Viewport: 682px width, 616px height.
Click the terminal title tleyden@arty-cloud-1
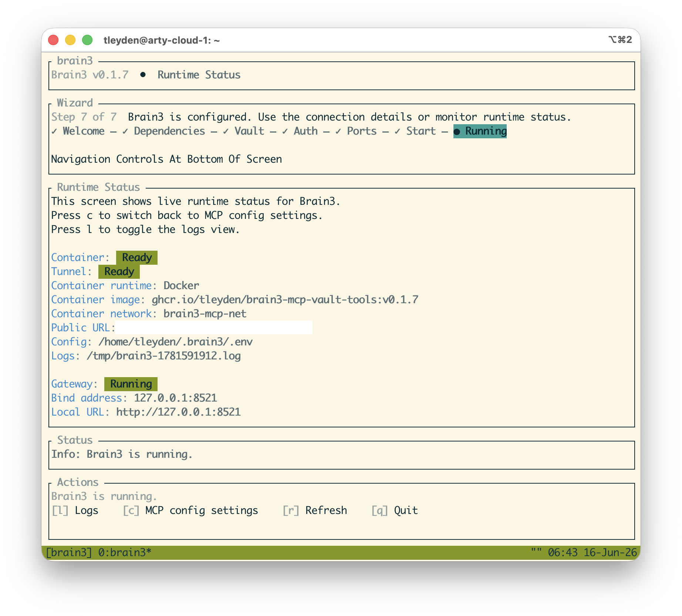(x=162, y=40)
